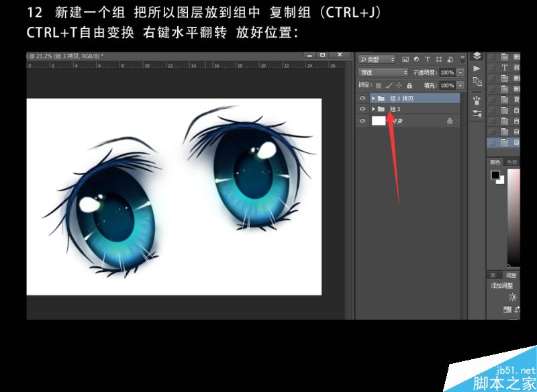Minimize the document window
Image resolution: width=537 pixels, height=392 pixels.
point(309,55)
